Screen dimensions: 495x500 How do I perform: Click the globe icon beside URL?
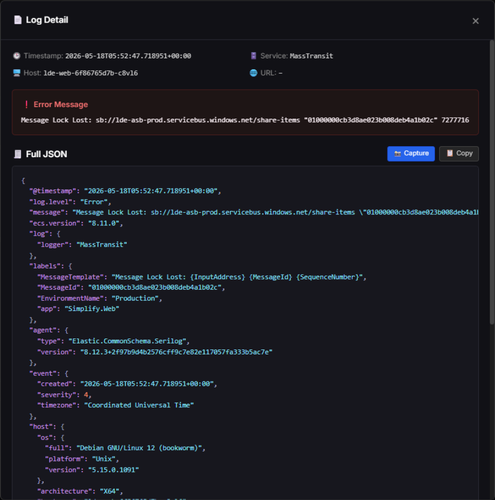tap(253, 73)
